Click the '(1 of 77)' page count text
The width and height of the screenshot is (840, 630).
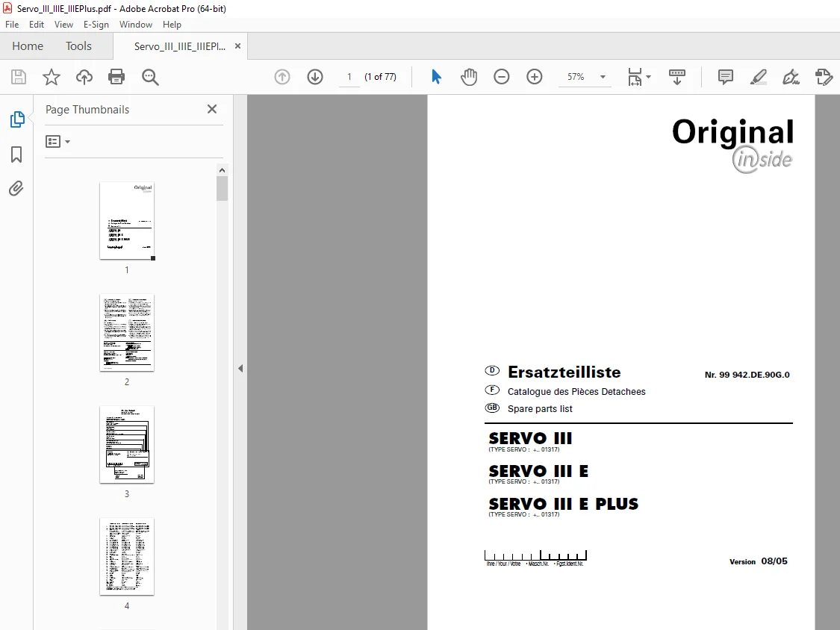pos(380,77)
